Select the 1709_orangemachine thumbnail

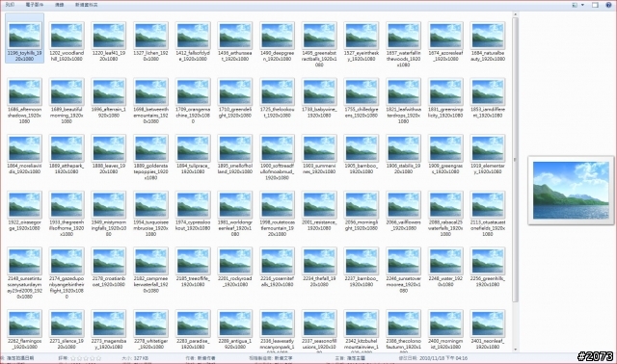[193, 101]
